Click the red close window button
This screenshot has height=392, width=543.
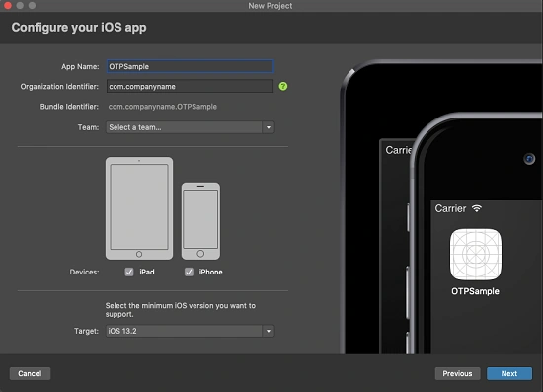click(8, 5)
